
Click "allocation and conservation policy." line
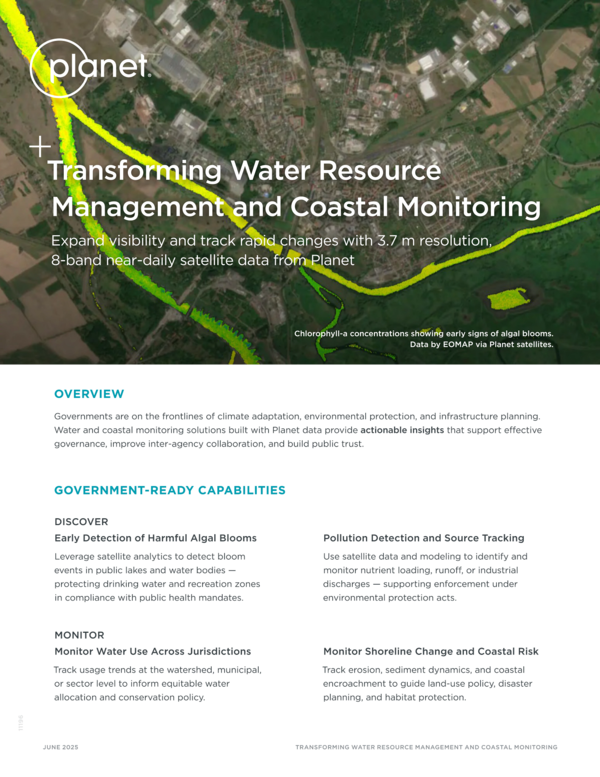click(129, 697)
